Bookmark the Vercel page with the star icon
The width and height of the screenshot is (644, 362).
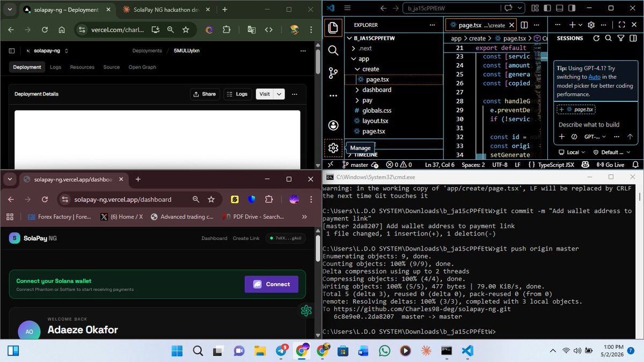pyautogui.click(x=186, y=31)
